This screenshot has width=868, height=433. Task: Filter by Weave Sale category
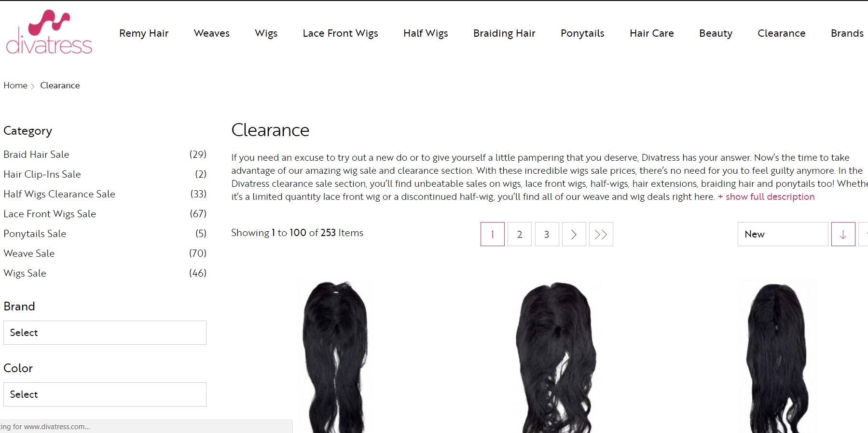29,253
